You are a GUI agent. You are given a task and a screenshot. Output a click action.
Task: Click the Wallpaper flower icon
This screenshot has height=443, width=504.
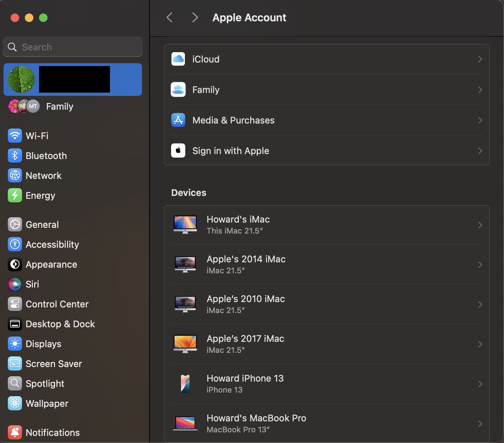[15, 403]
